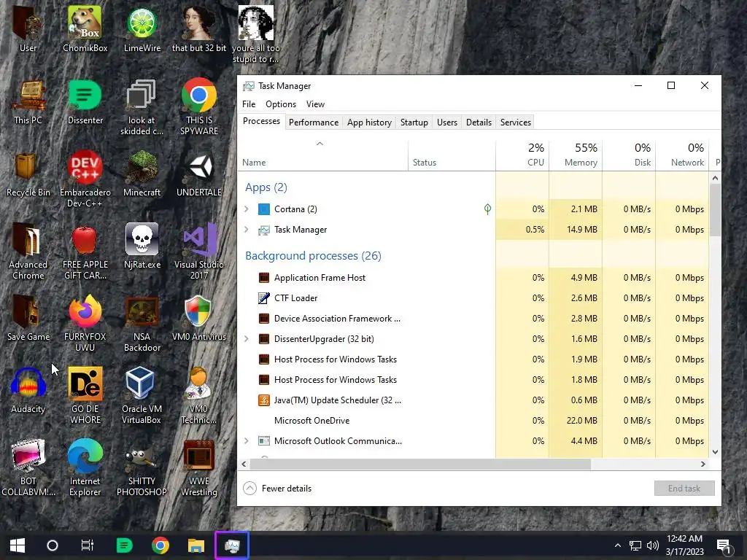Sort by the Network column header
The height and width of the screenshot is (560, 747).
point(682,156)
